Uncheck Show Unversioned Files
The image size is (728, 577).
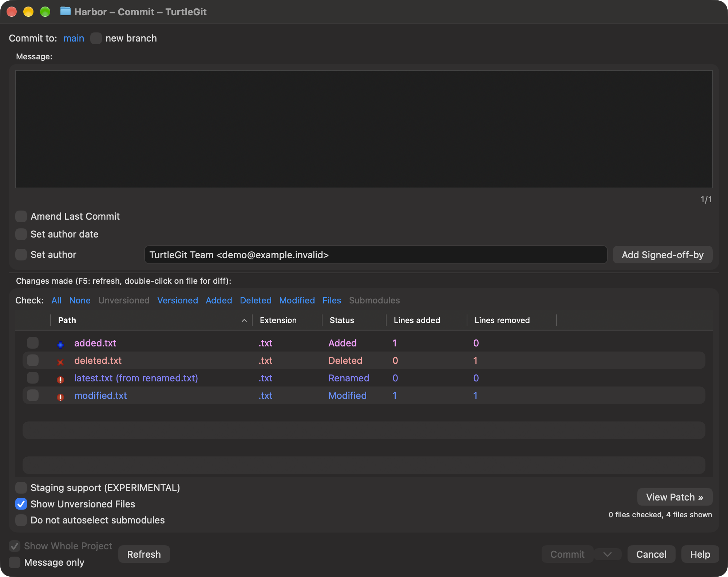pos(21,504)
